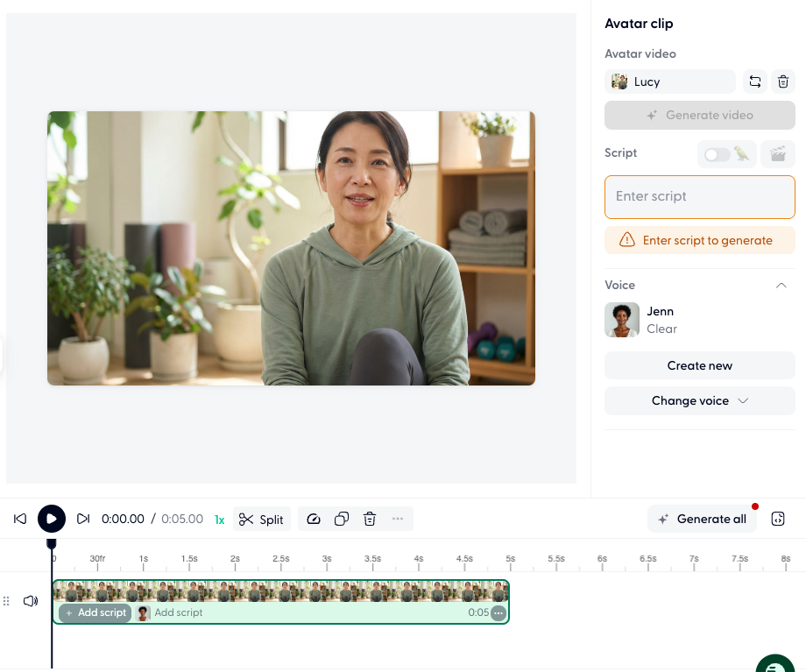Open the clip's ellipsis menu on the timeline
Viewport: 806px width, 672px height.
(498, 613)
